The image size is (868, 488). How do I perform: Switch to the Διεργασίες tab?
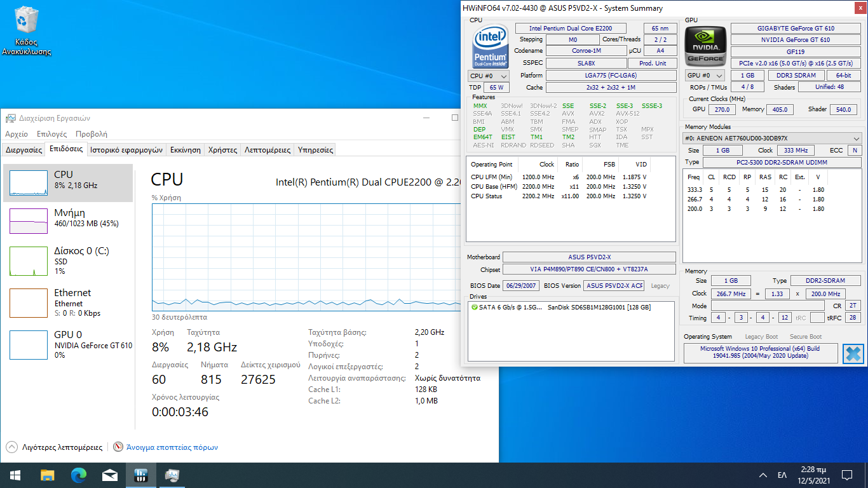(24, 150)
